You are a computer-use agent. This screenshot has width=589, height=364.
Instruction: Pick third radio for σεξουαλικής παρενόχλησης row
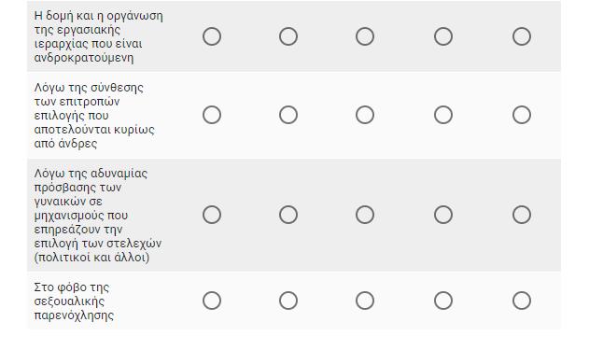point(365,301)
